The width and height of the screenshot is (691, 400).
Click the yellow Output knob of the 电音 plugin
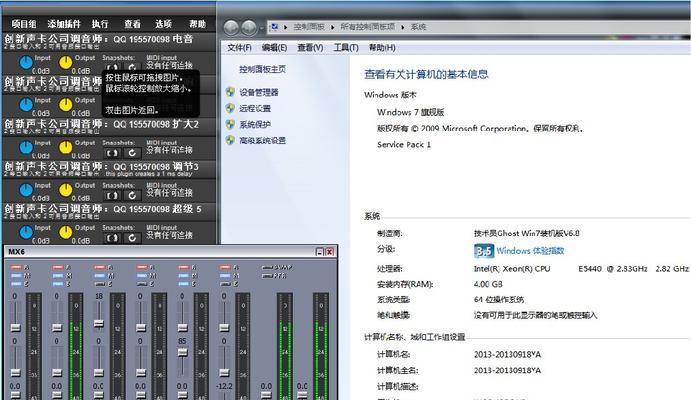point(66,63)
